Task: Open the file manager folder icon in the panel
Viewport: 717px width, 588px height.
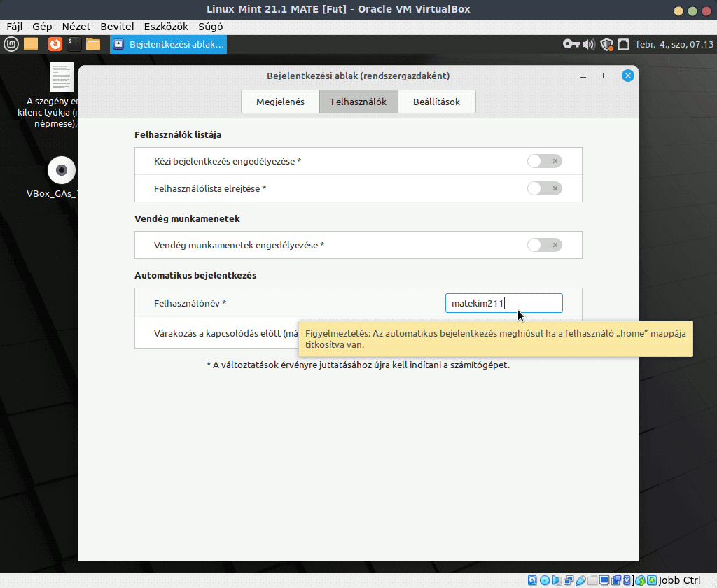Action: click(x=93, y=44)
